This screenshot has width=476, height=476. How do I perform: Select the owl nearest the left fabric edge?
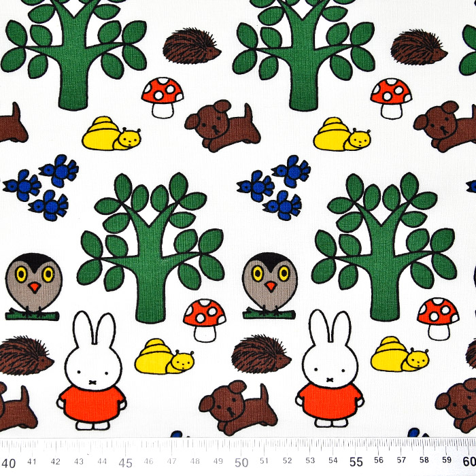click(x=33, y=283)
